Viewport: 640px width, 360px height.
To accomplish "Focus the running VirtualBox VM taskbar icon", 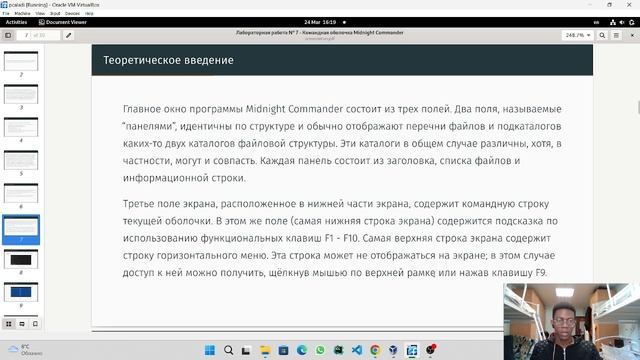I will point(412,350).
